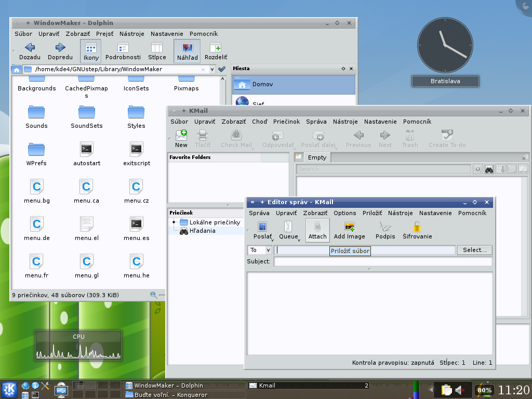The height and width of the screenshot is (399, 532).
Task: Open the Prejsť menu in Dolphin
Action: [104, 34]
